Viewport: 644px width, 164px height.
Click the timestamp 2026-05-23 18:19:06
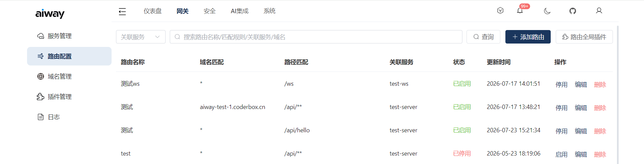click(514, 154)
